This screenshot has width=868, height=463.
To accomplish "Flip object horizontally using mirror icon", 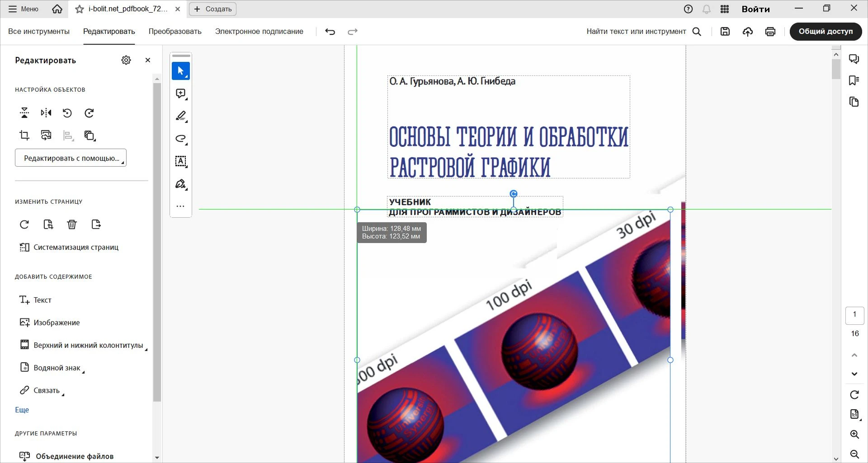I will pos(46,113).
